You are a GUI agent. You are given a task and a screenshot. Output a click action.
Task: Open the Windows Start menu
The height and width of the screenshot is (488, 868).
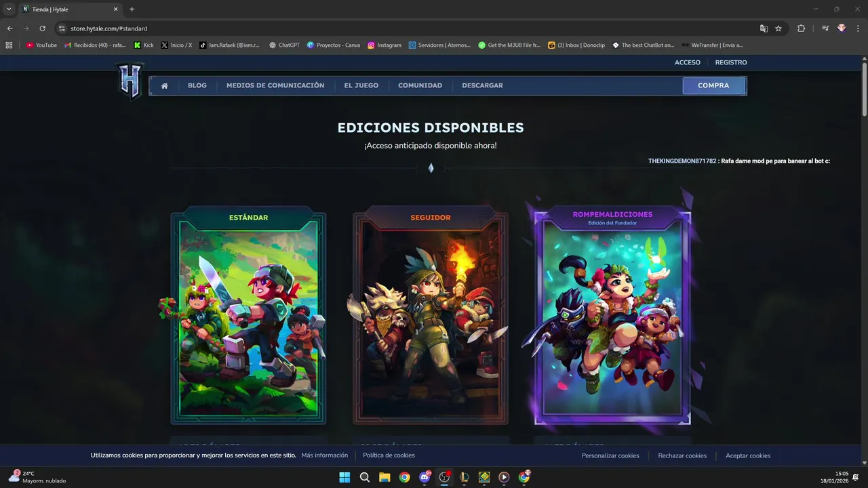[x=344, y=477]
